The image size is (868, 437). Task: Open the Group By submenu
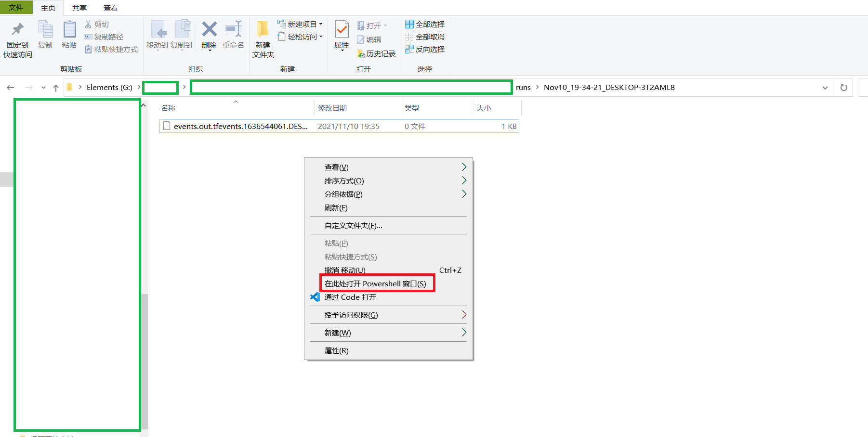389,194
